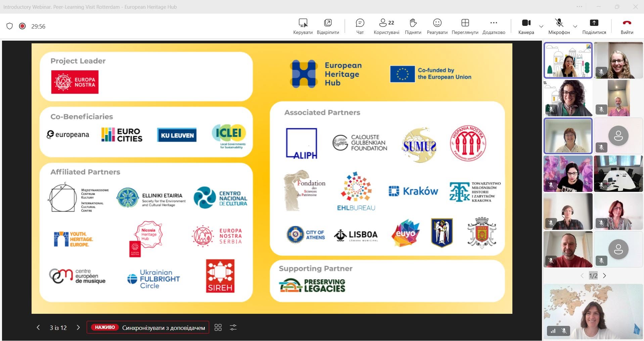Select video of woman with purple floral background
This screenshot has width=644, height=341.
tap(568, 174)
